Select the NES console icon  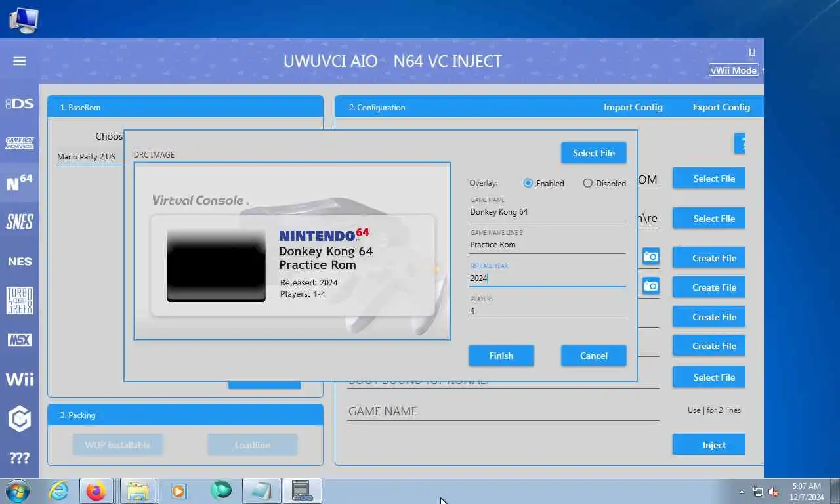20,261
